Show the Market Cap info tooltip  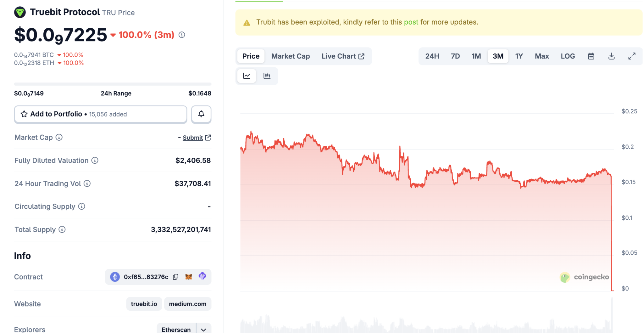(x=58, y=138)
